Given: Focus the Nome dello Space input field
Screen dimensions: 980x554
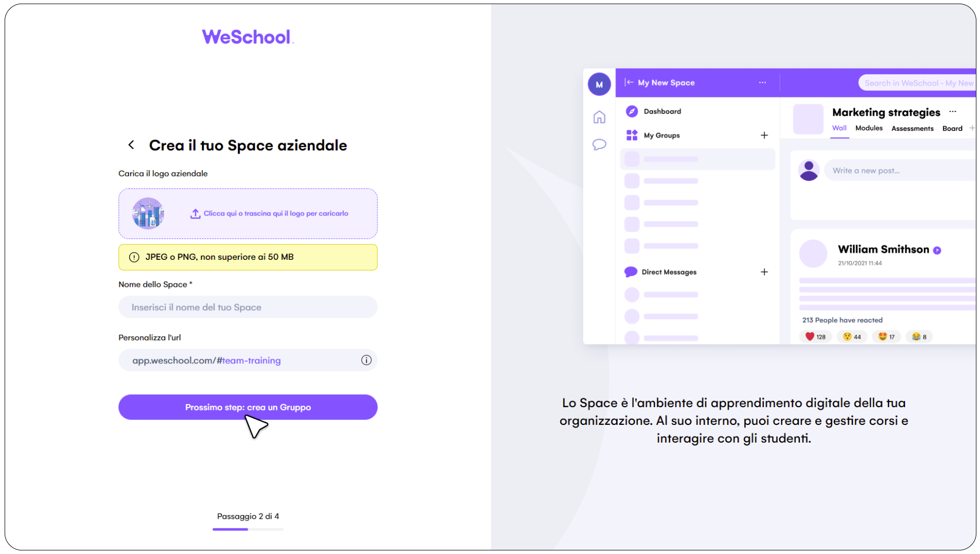Looking at the screenshot, I should pyautogui.click(x=248, y=307).
